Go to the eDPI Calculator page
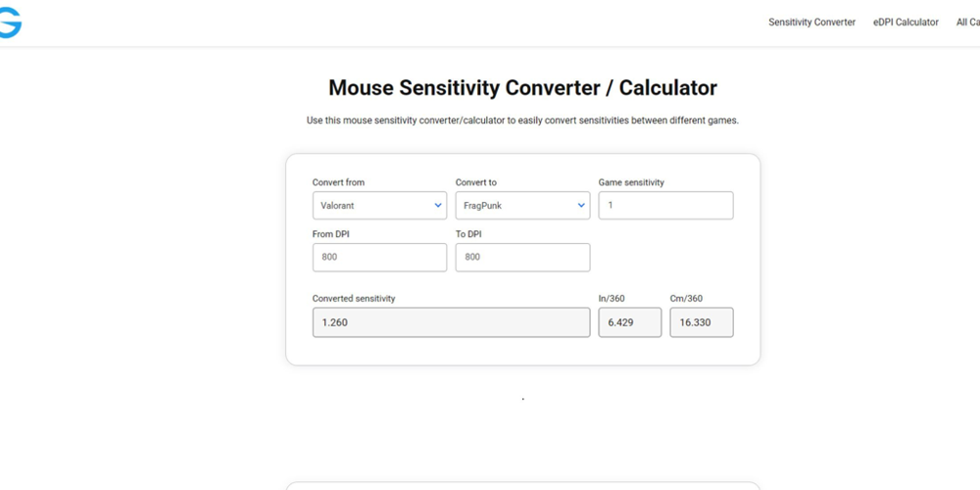 (x=906, y=23)
